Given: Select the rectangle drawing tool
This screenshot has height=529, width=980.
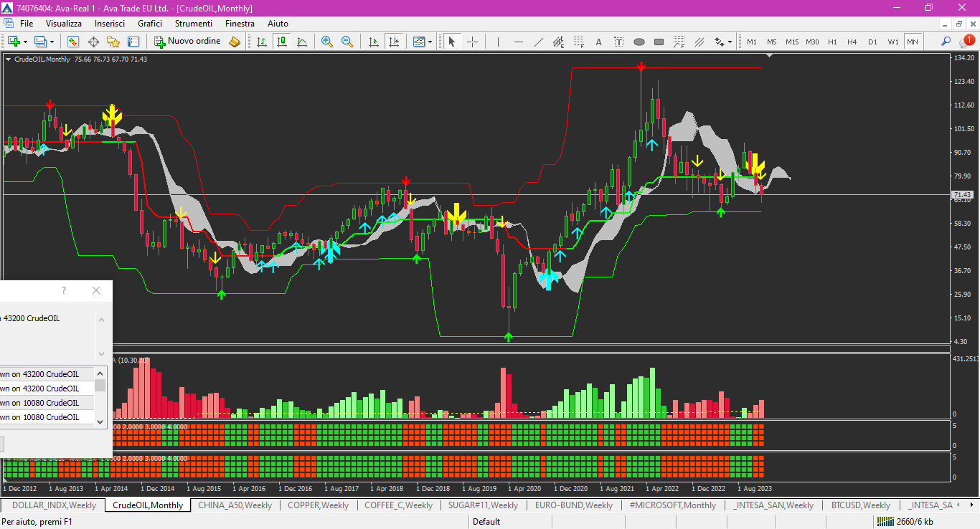Looking at the screenshot, I should point(659,42).
